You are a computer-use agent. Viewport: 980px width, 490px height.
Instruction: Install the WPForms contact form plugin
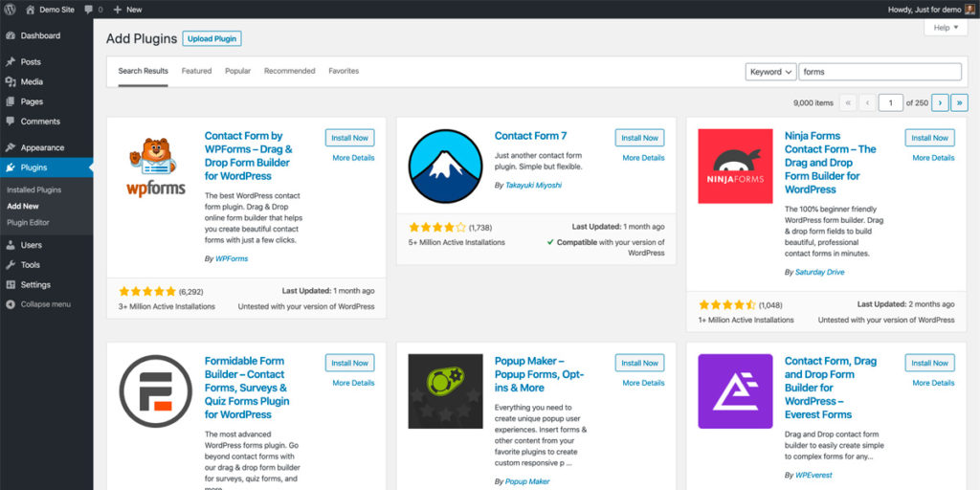tap(350, 138)
